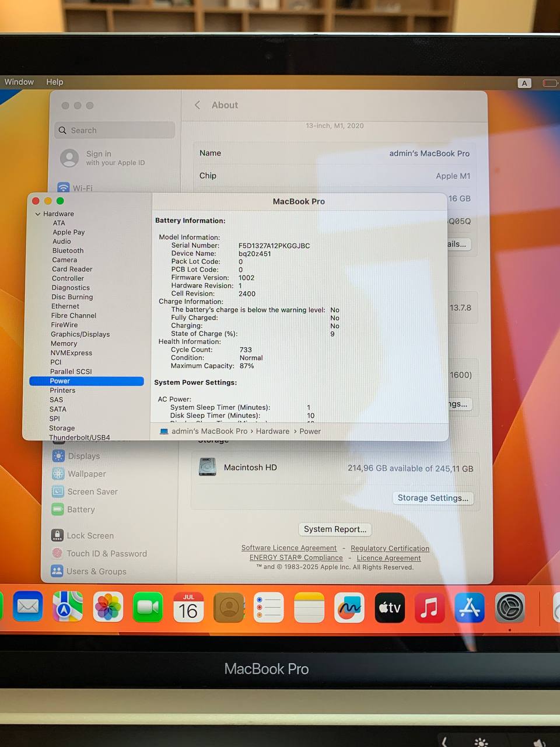Screen dimensions: 560x747
Task: Select ATA in Hardware list
Action: point(59,223)
